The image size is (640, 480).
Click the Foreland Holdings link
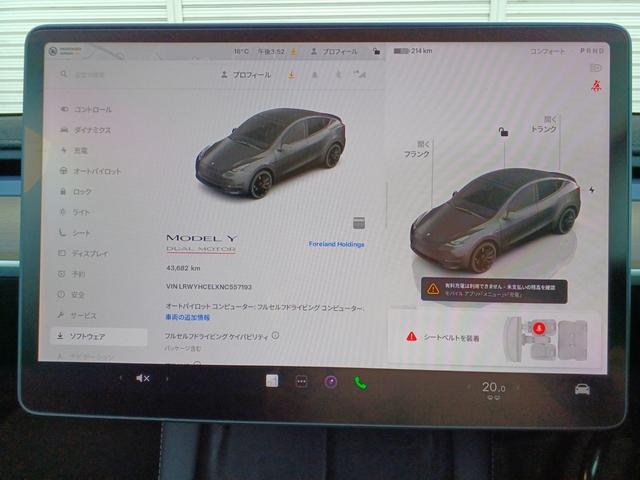(x=336, y=244)
